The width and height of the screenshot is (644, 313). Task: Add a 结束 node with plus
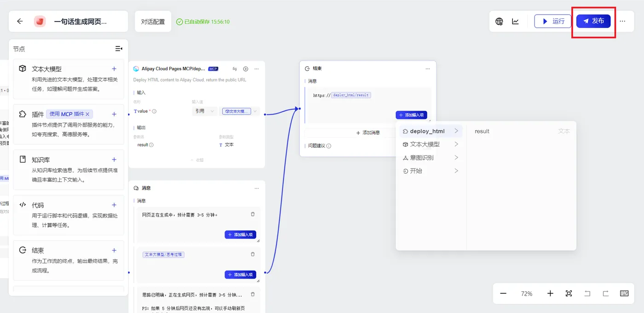114,250
